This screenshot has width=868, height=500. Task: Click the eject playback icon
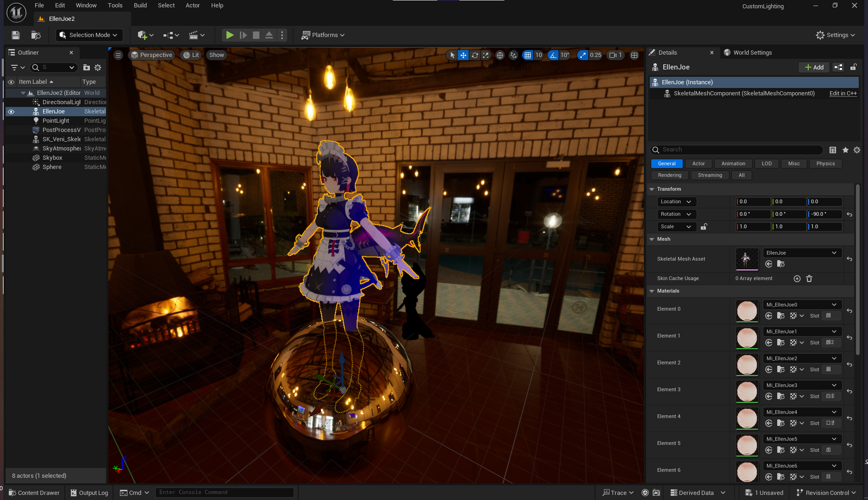pos(269,35)
